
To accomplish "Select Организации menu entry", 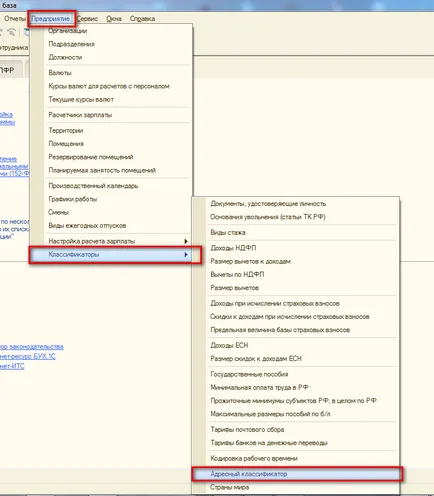I will click(68, 31).
